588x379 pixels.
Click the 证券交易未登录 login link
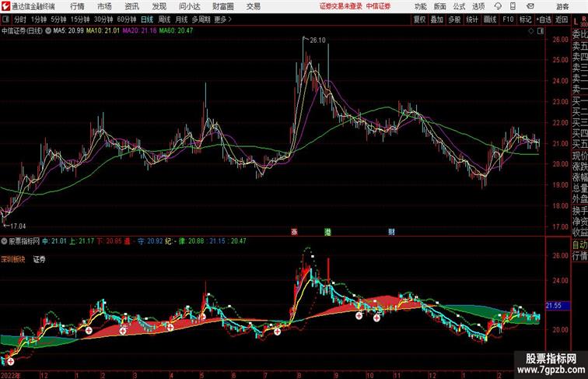[x=341, y=6]
